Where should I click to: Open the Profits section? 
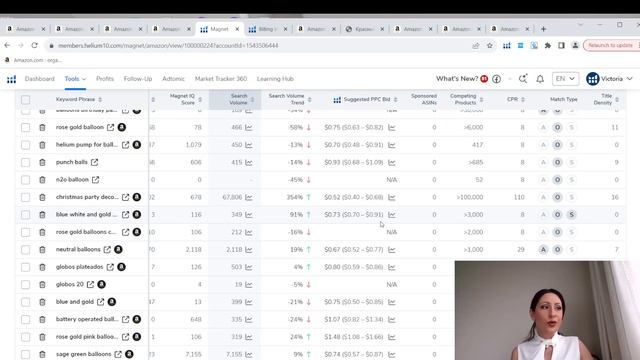click(x=105, y=79)
